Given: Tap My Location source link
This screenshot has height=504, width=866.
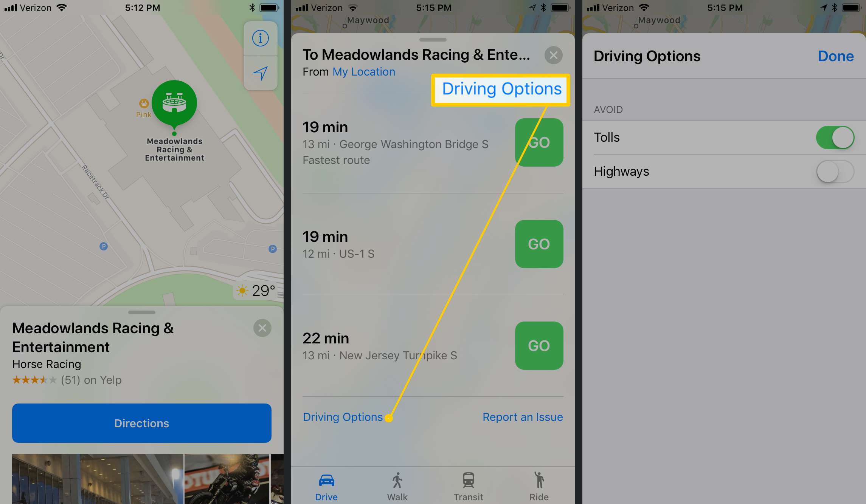Looking at the screenshot, I should click(363, 71).
